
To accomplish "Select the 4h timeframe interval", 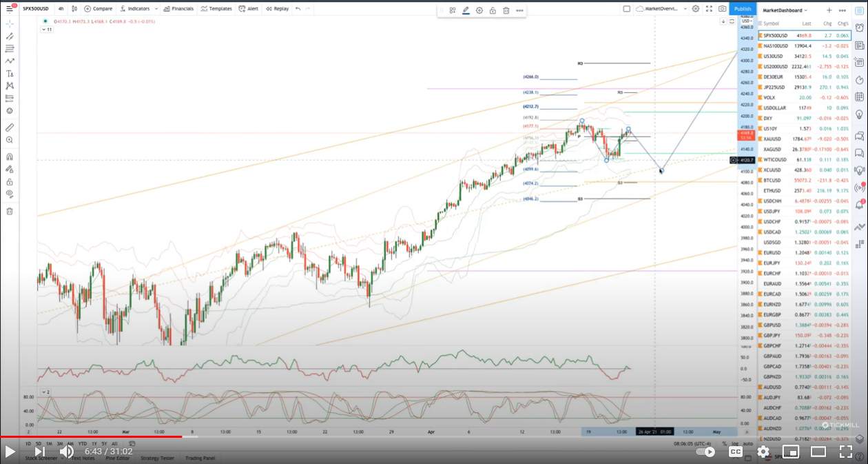I will [x=61, y=9].
